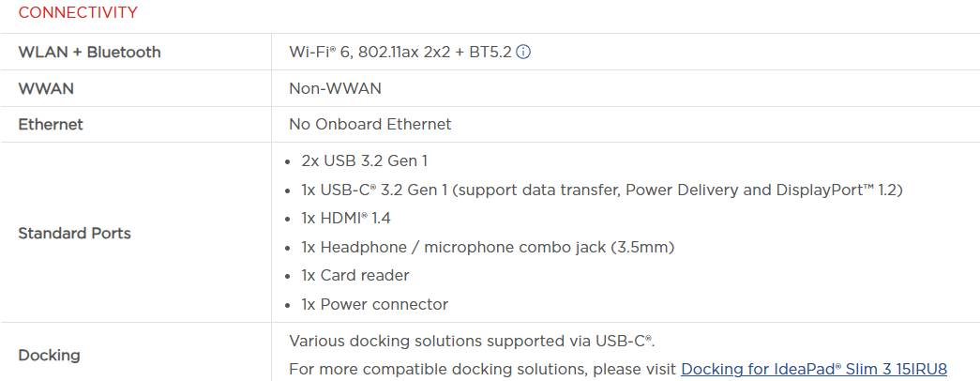Screen dimensions: 980x381
Task: Click the CONNECTIVITY section heading
Action: click(78, 13)
